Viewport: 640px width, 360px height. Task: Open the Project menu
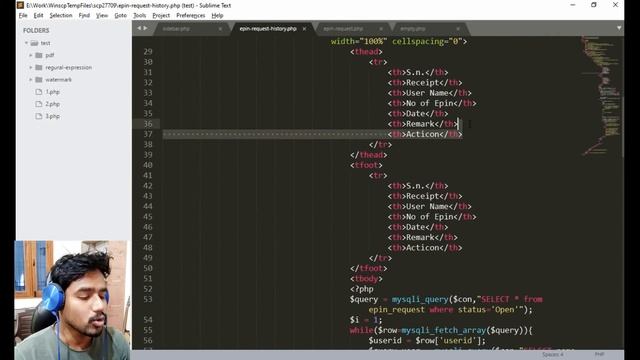[x=161, y=16]
